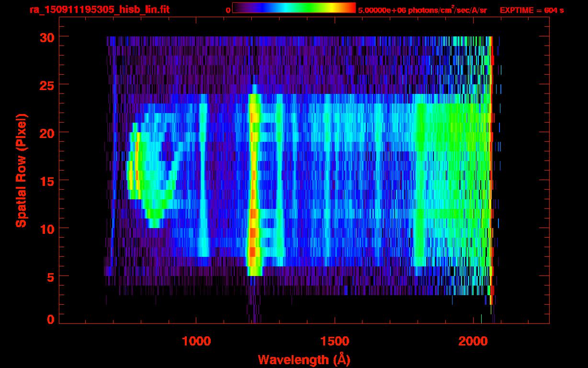The width and height of the screenshot is (588, 368).
Task: Click the 20 spatial row tick label
Action: click(47, 133)
